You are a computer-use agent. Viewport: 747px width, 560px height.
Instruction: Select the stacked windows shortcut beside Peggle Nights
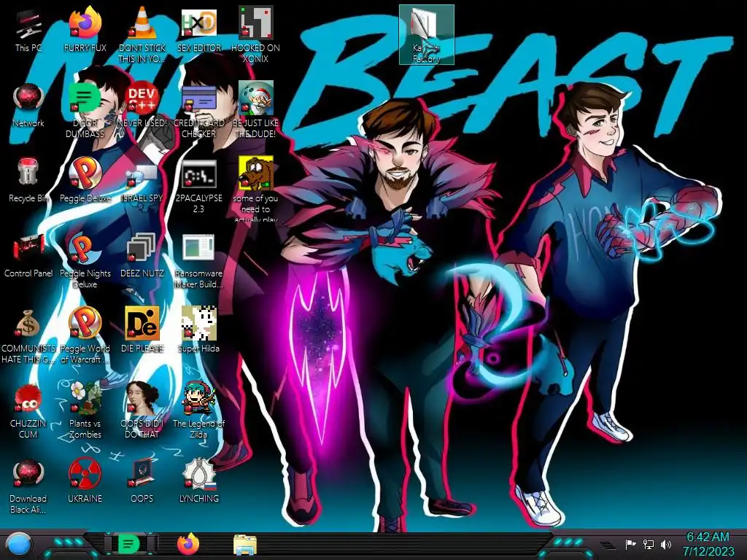tap(142, 256)
